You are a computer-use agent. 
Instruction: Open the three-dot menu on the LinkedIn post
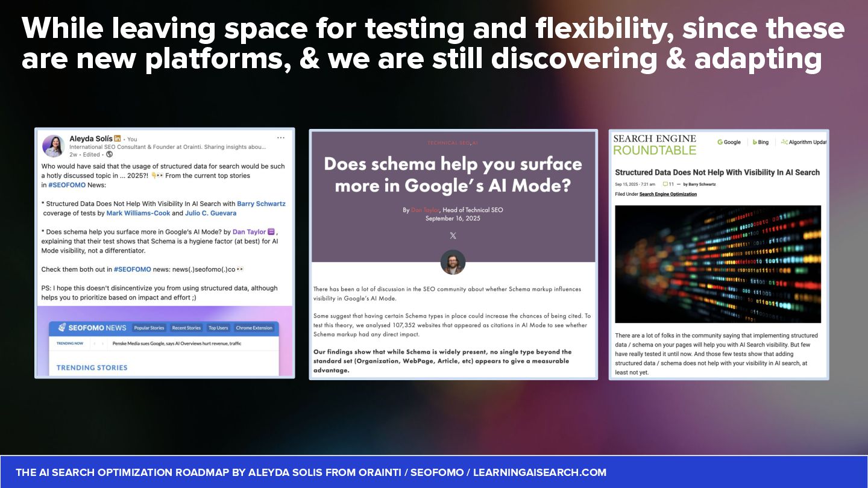[x=281, y=138]
